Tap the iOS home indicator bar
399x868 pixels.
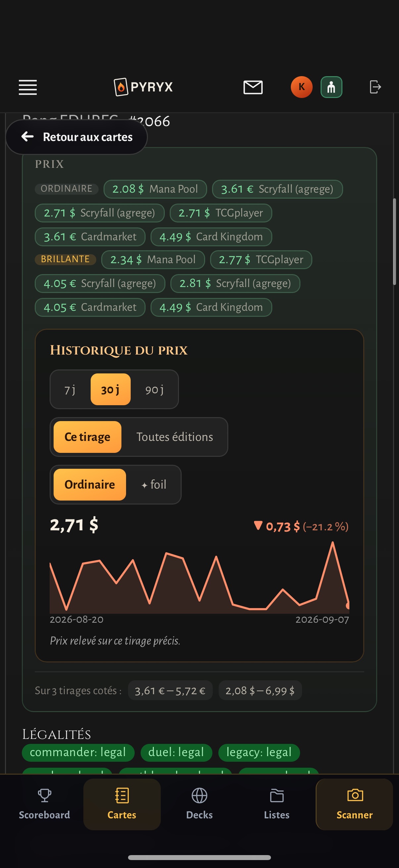coord(199,857)
